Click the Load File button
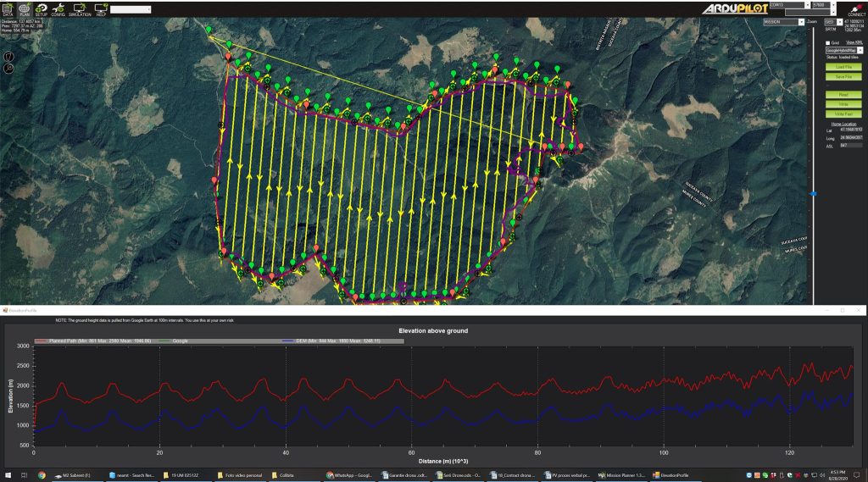Viewport: 868px width, 482px height. click(x=843, y=66)
